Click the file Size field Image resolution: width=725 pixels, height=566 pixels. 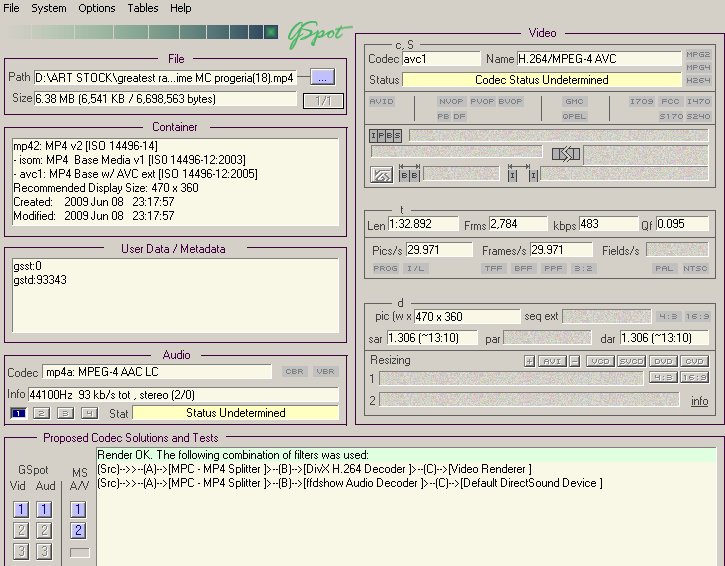(165, 98)
